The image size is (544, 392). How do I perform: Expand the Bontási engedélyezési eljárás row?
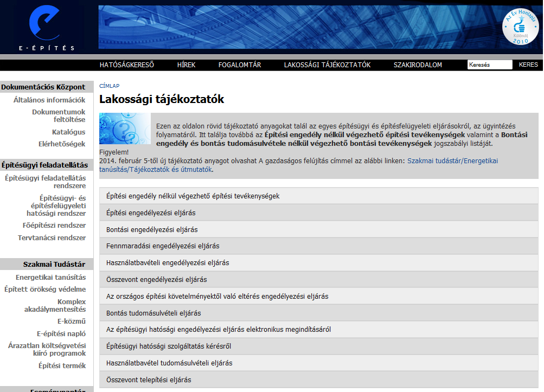(x=318, y=230)
